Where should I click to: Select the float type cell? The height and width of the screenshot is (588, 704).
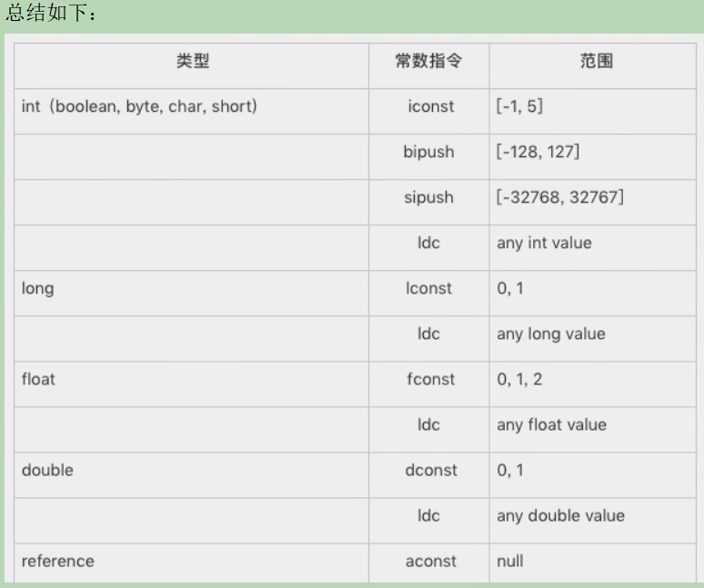coord(192,384)
